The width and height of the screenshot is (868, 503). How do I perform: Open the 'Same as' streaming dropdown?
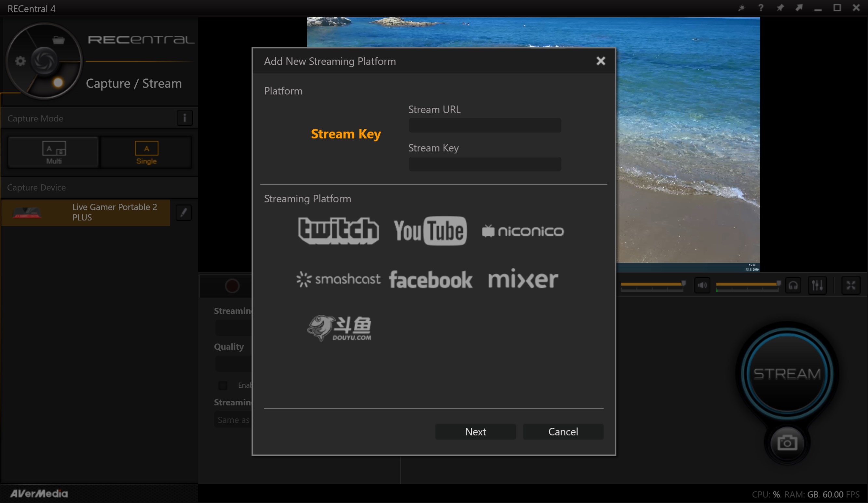pos(233,420)
